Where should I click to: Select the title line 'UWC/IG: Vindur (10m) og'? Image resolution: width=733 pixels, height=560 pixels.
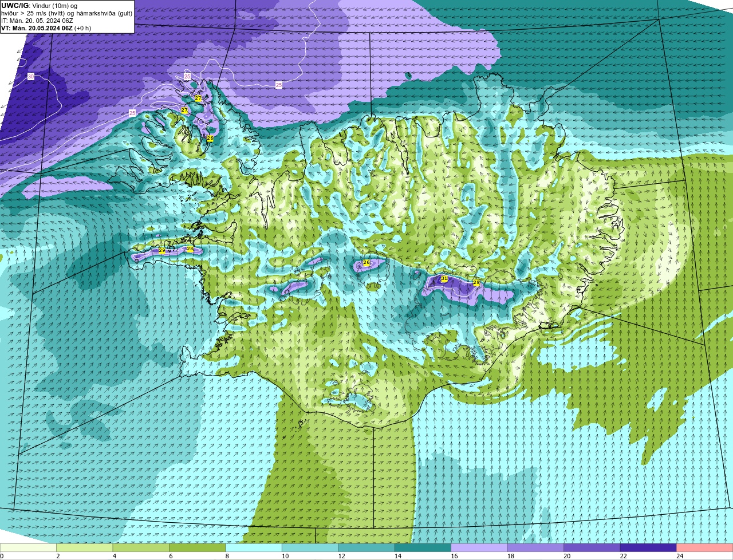point(40,6)
